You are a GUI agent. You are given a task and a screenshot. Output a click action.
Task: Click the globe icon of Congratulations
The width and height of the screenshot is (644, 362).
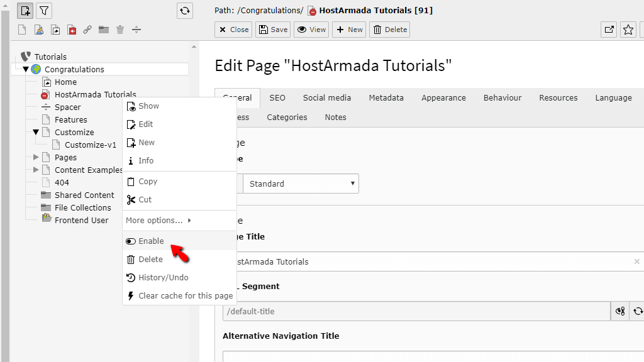pyautogui.click(x=36, y=69)
